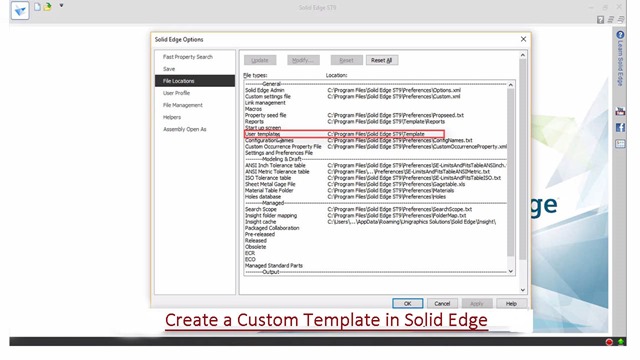Open the YouTube icon in the side pane
This screenshot has height=360, width=640.
coord(620,111)
